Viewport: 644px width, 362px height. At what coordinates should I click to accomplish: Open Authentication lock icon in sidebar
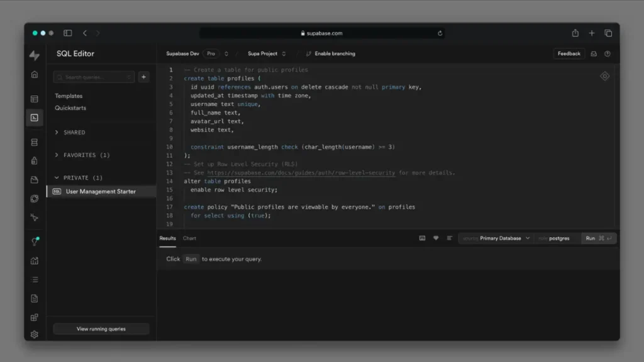(35, 161)
